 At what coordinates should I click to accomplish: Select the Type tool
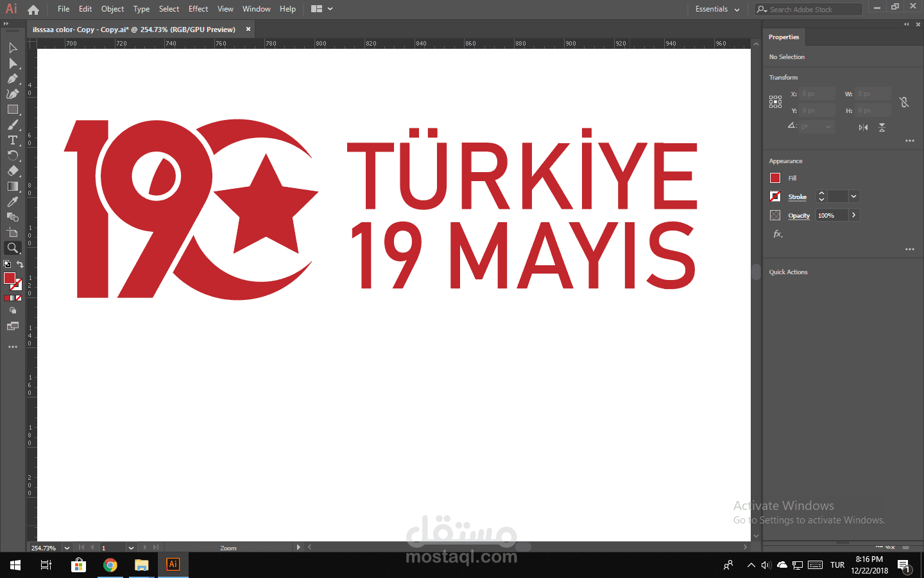13,141
